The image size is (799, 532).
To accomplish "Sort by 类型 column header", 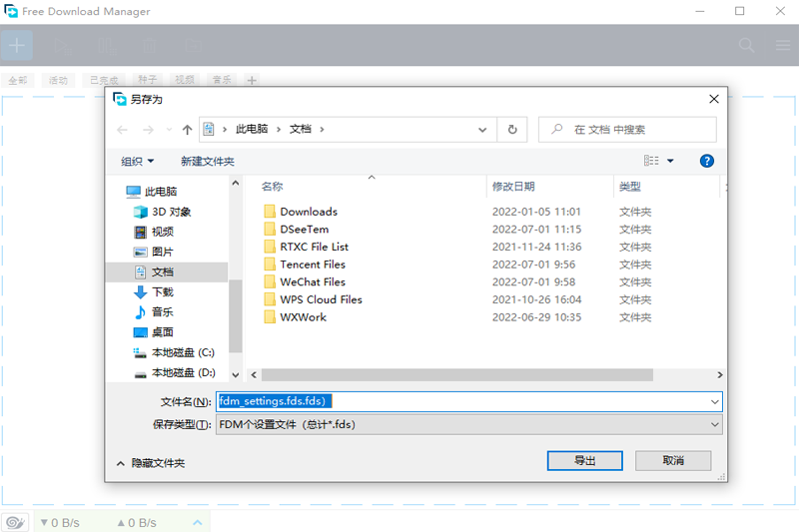I will (630, 187).
